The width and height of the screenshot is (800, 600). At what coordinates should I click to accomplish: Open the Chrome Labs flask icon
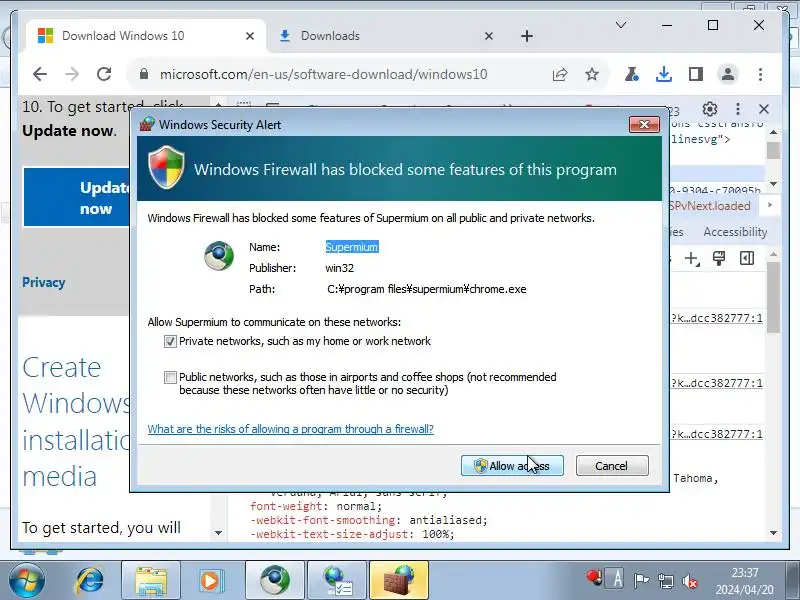(632, 74)
